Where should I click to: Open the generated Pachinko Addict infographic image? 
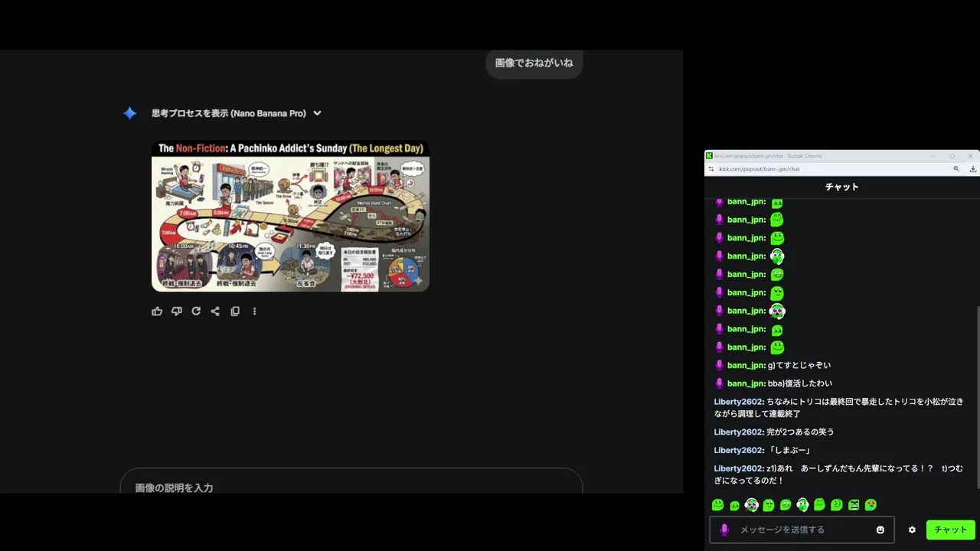click(290, 215)
